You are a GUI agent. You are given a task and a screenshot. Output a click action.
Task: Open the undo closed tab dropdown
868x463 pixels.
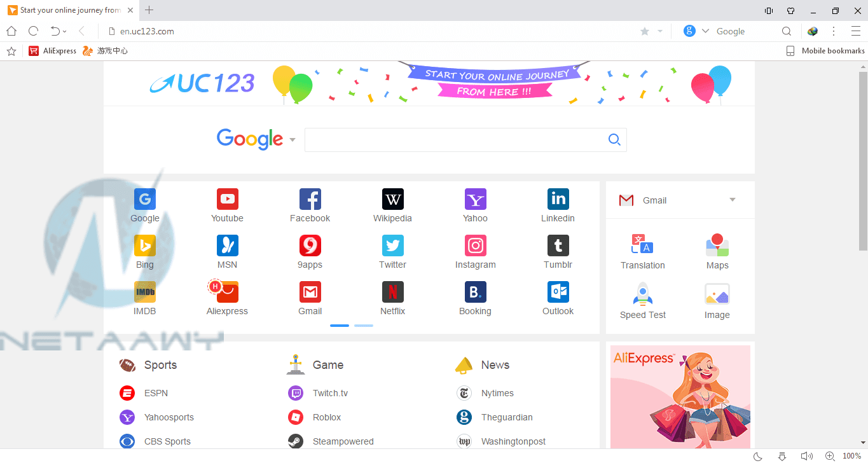tap(65, 32)
